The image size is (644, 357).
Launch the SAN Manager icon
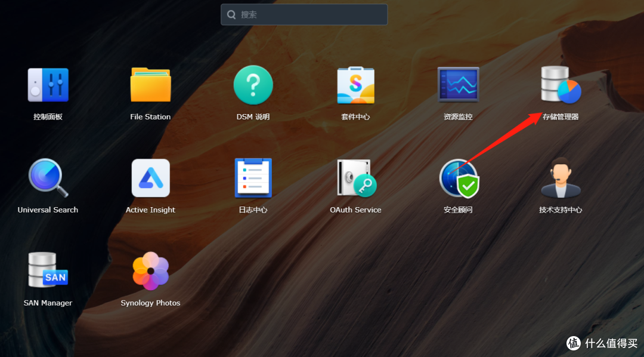pyautogui.click(x=48, y=271)
